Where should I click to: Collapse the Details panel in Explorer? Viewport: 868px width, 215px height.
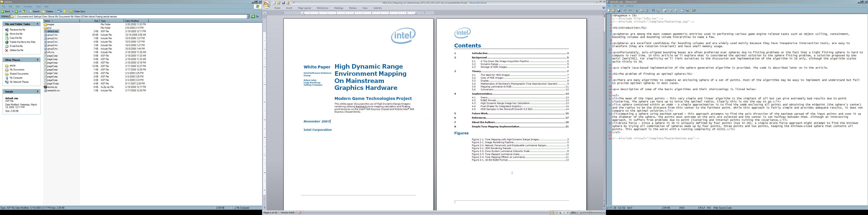37,91
